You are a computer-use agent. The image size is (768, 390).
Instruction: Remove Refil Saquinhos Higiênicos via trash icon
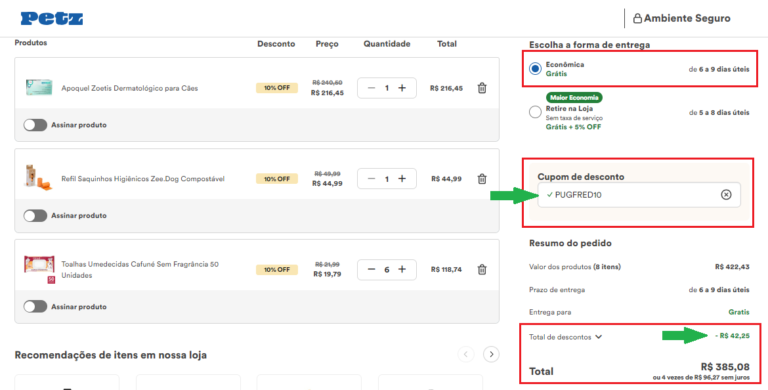click(482, 179)
